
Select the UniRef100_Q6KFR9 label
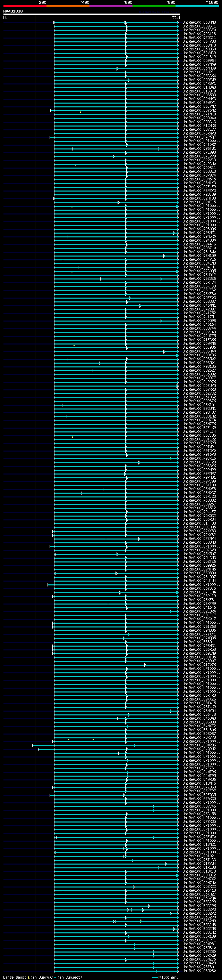pos(199,604)
